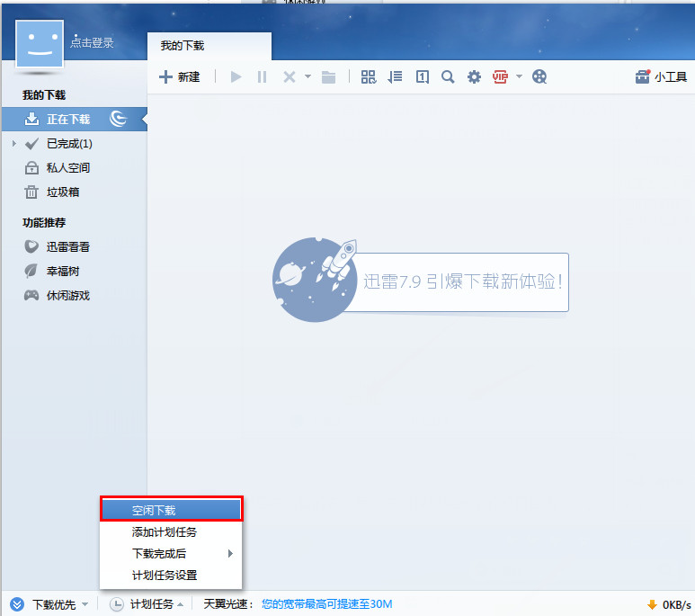Click the film reel icon
The width and height of the screenshot is (695, 616).
point(539,77)
